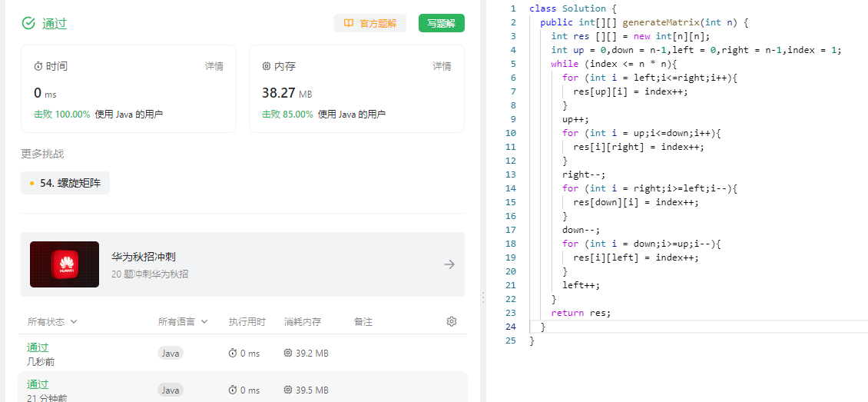Click 'res[down][i] = index++;' line
Image resolution: width=868 pixels, height=402 pixels.
tap(636, 202)
